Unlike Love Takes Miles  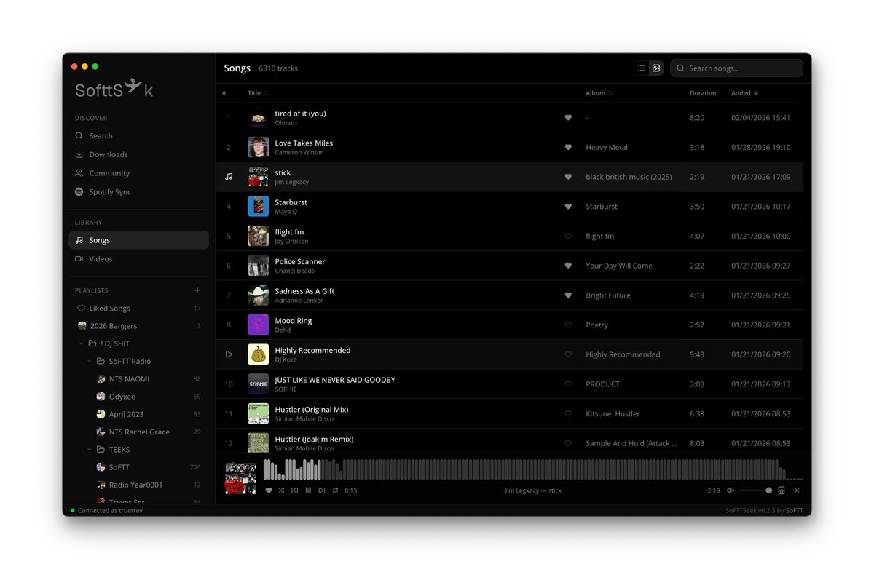(568, 147)
